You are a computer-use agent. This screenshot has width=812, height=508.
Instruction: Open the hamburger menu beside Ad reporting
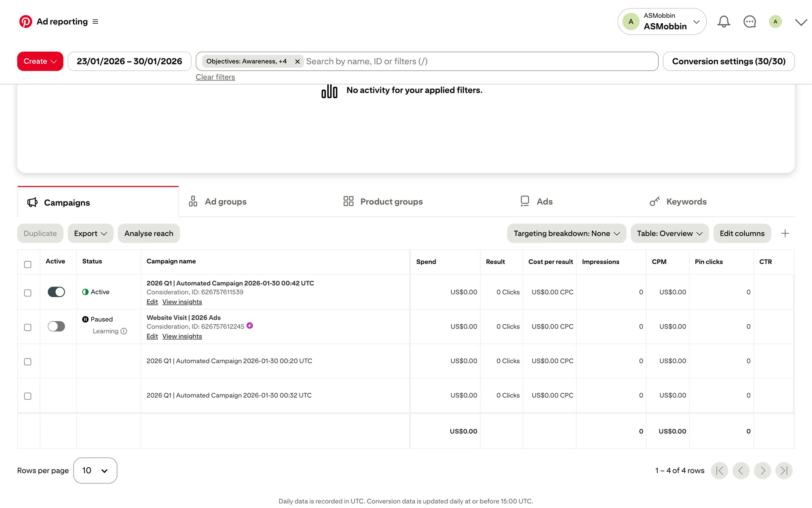pos(95,22)
